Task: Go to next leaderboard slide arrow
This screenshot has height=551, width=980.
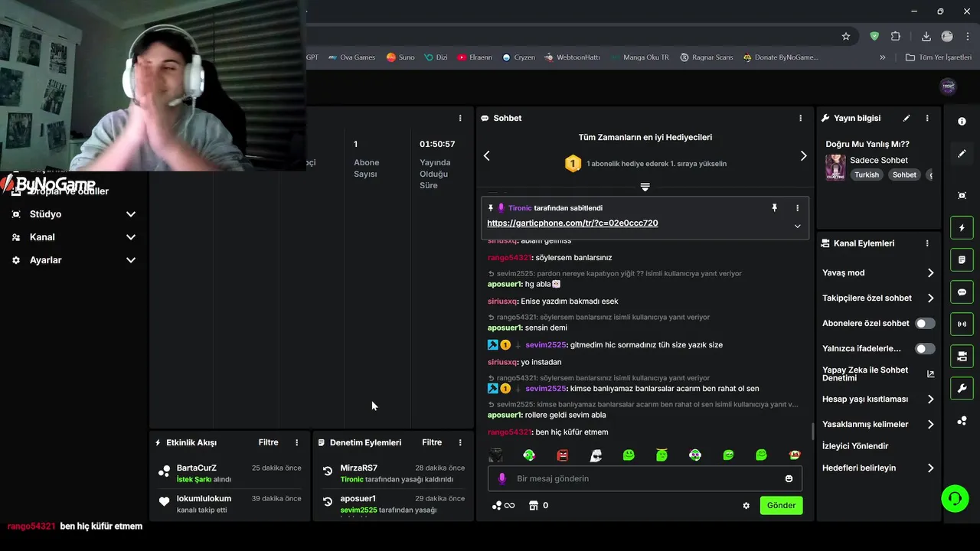Action: click(803, 155)
